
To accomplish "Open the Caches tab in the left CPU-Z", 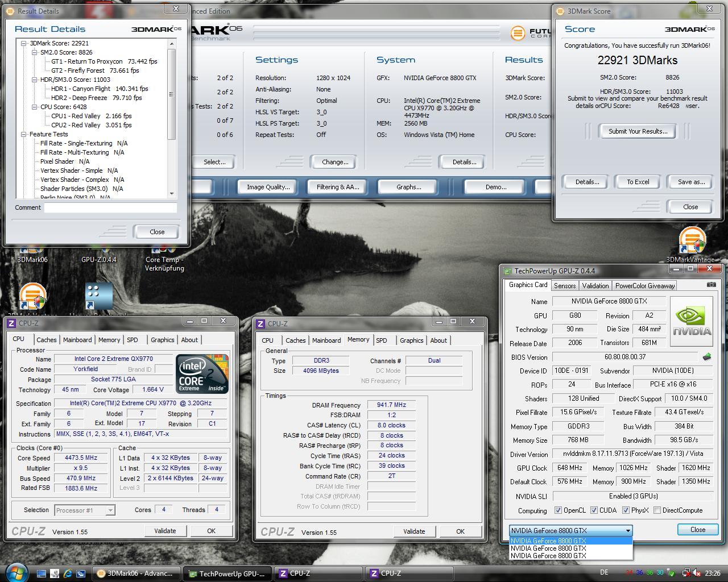I will pyautogui.click(x=47, y=340).
